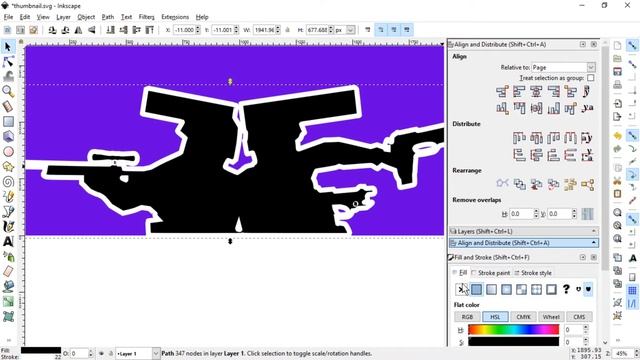Select the Gradient tool
The image size is (640, 360).
coord(8,302)
